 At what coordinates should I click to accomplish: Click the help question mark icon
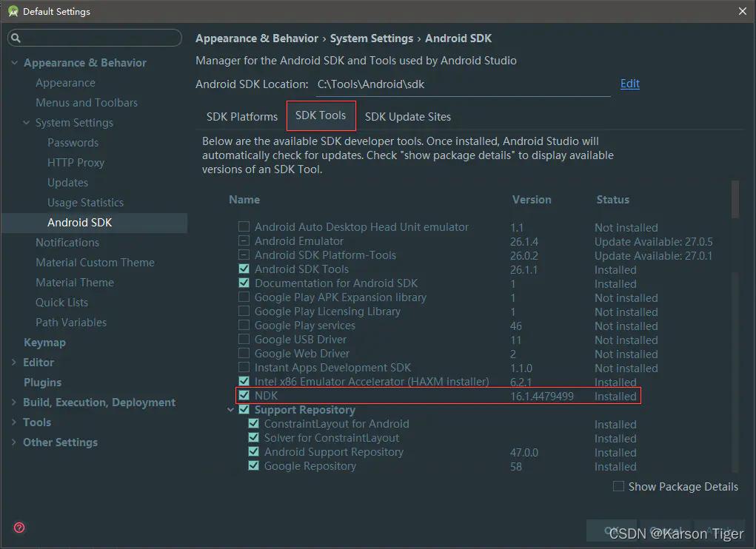pos(19,528)
